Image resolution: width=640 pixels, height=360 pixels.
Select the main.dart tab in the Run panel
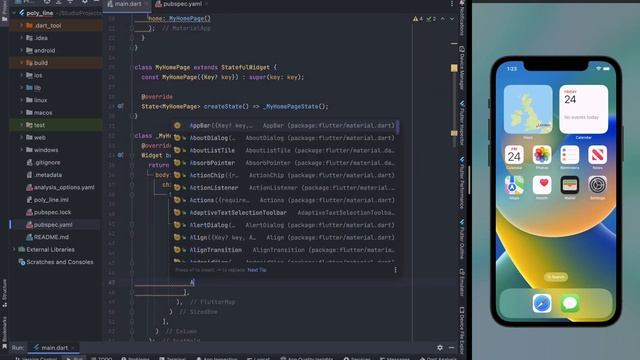[54, 348]
